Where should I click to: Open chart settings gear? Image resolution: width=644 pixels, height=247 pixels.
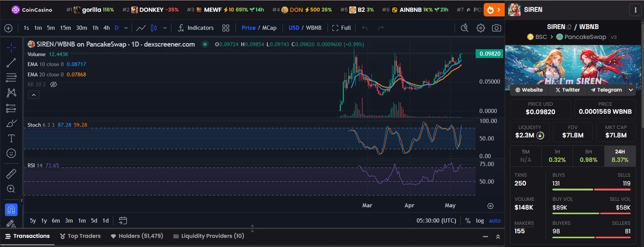click(x=481, y=28)
